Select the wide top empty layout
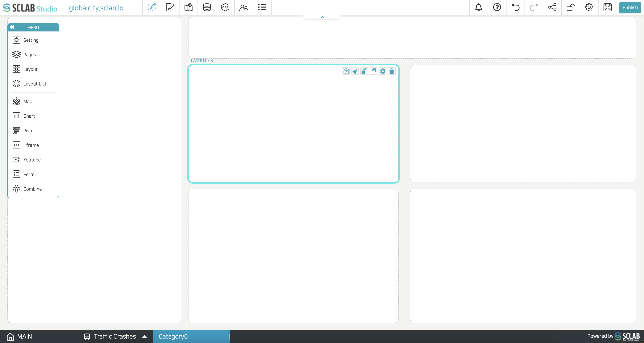644x343 pixels. pyautogui.click(x=412, y=38)
